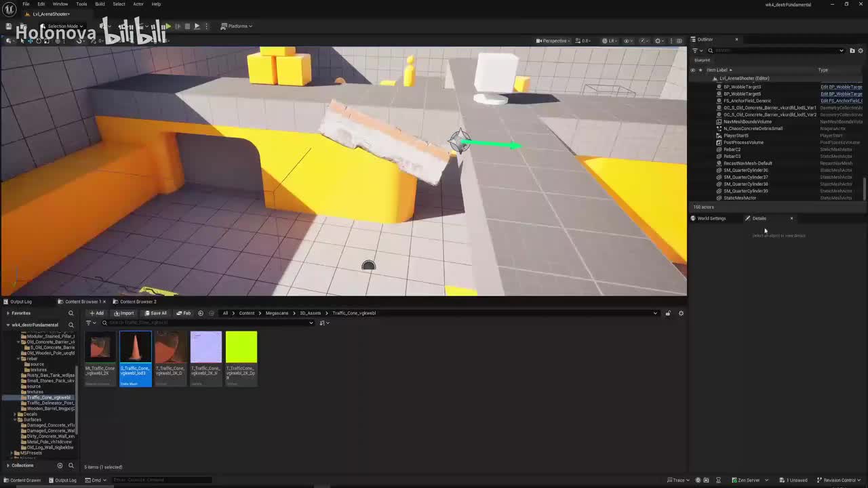
Task: Open the Platforms dropdown
Action: point(237,26)
